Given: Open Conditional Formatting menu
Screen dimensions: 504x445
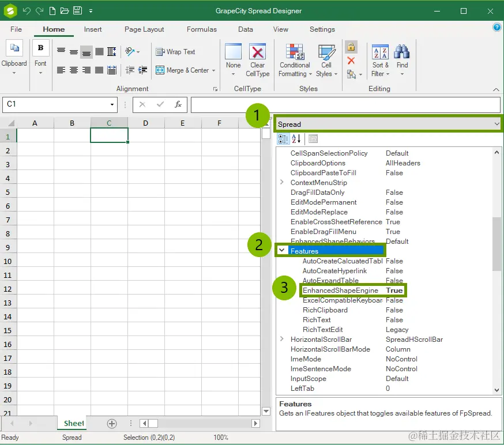Looking at the screenshot, I should pyautogui.click(x=295, y=61).
